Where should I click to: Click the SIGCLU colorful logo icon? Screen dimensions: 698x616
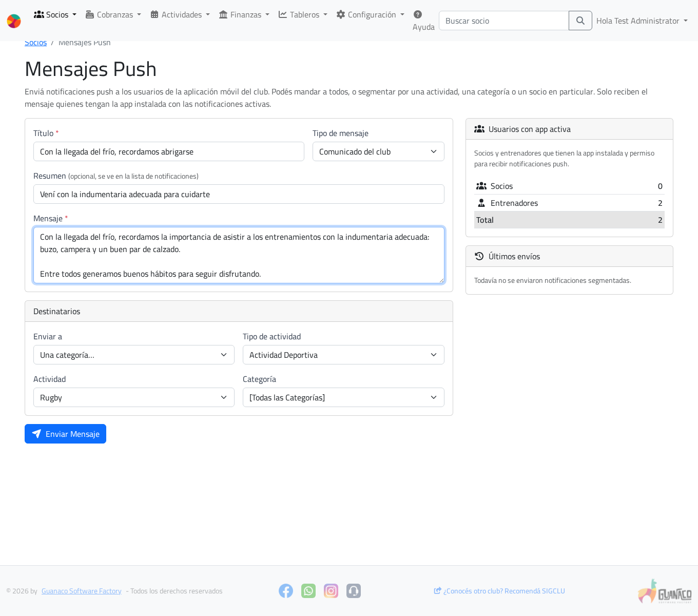14,21
